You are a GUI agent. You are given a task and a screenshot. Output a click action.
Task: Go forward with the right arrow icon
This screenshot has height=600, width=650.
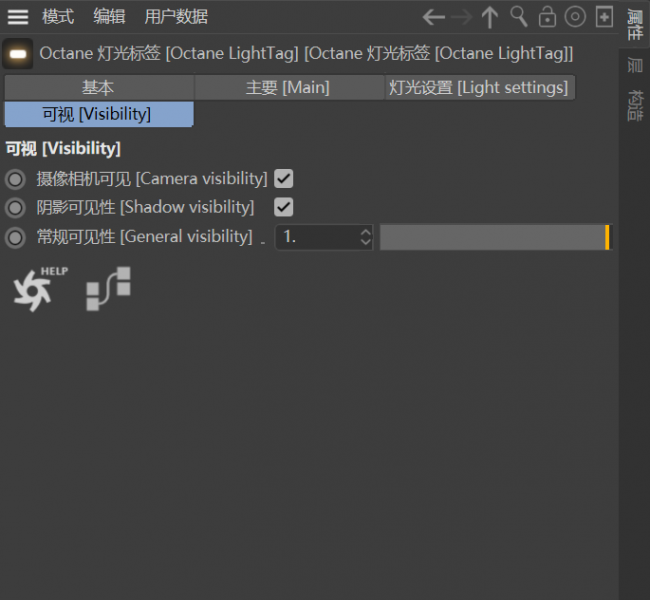point(461,17)
